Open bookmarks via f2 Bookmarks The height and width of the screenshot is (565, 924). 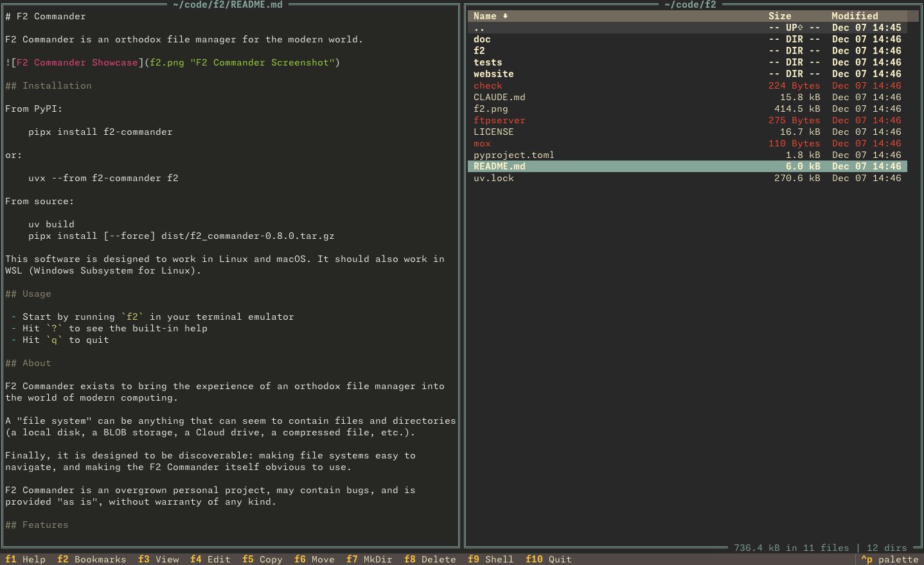click(91, 559)
